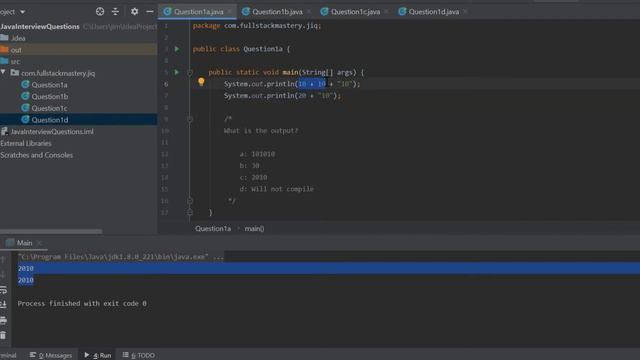The image size is (640, 360).
Task: Open the Project view dropdown
Action: tap(22, 12)
